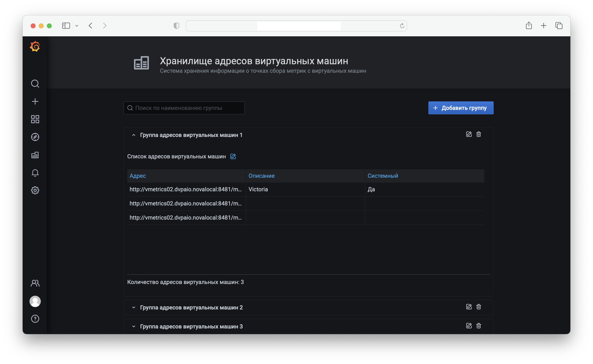Open the alerting bell icon
This screenshot has height=364, width=593.
pos(35,173)
